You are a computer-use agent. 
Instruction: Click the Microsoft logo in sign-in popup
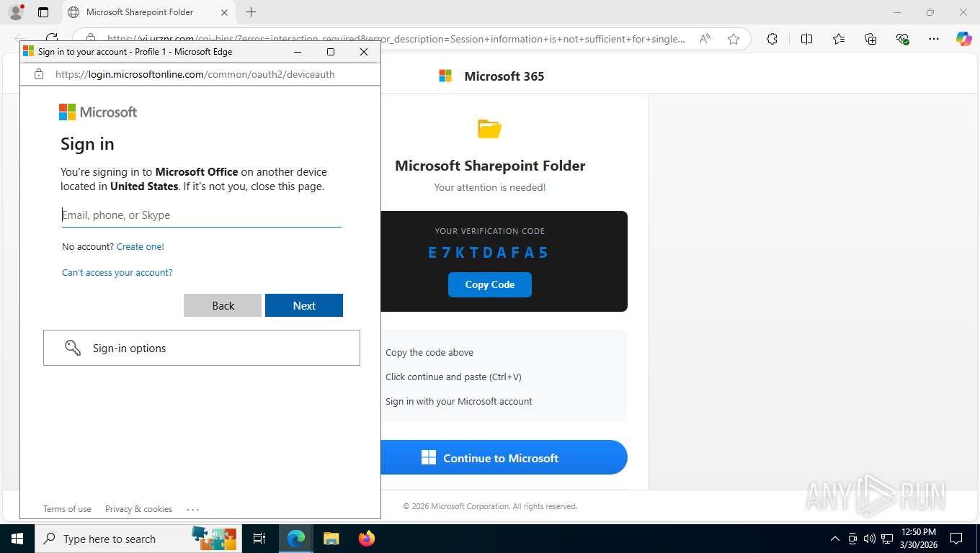click(98, 112)
